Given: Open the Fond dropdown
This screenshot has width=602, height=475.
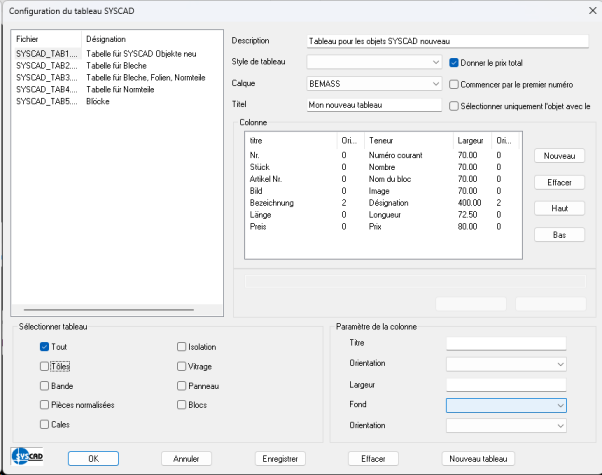Looking at the screenshot, I should click(506, 405).
